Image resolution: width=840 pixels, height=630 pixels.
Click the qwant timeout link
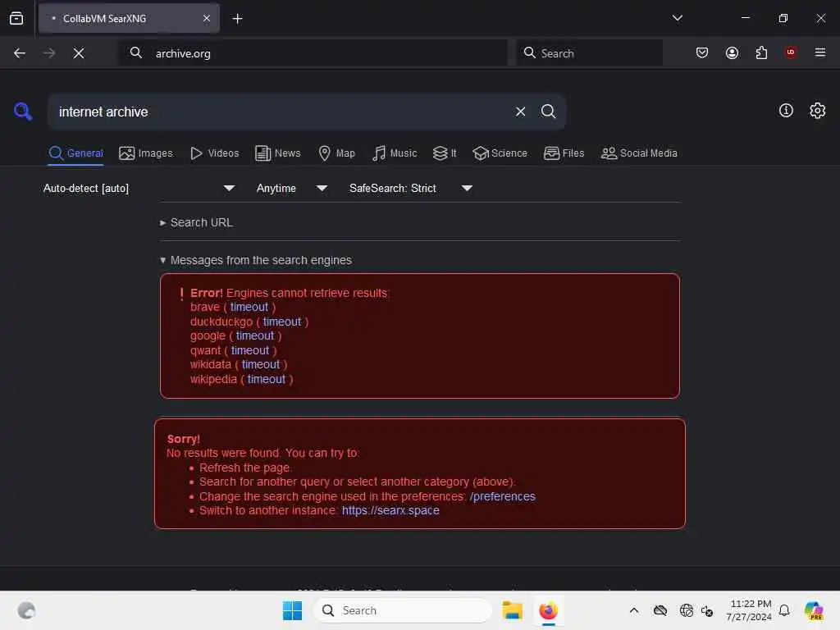[x=250, y=350]
